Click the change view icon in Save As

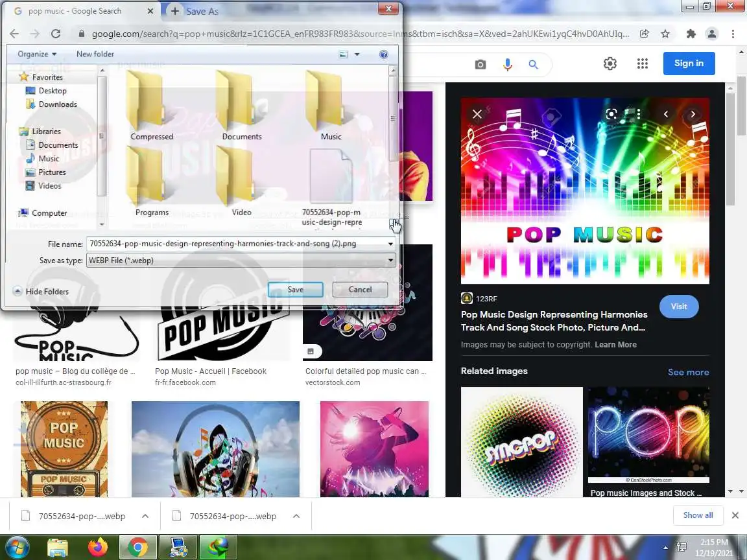[x=343, y=54]
